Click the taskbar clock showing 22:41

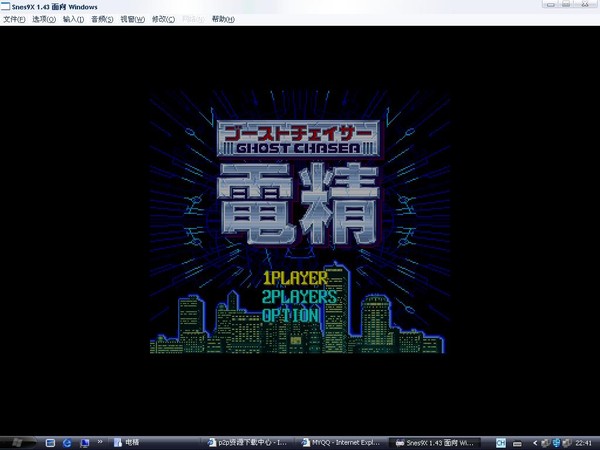coord(584,443)
